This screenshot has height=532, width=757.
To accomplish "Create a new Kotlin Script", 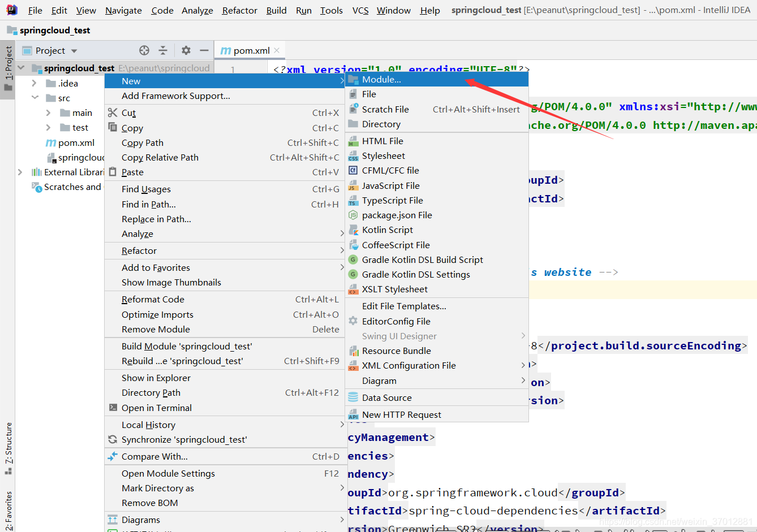I will [437, 230].
